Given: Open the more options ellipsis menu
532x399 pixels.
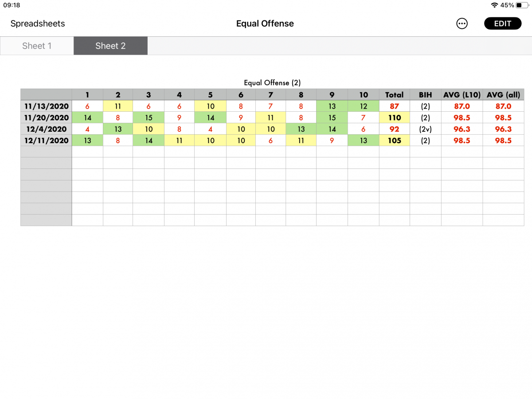Looking at the screenshot, I should coord(462,24).
